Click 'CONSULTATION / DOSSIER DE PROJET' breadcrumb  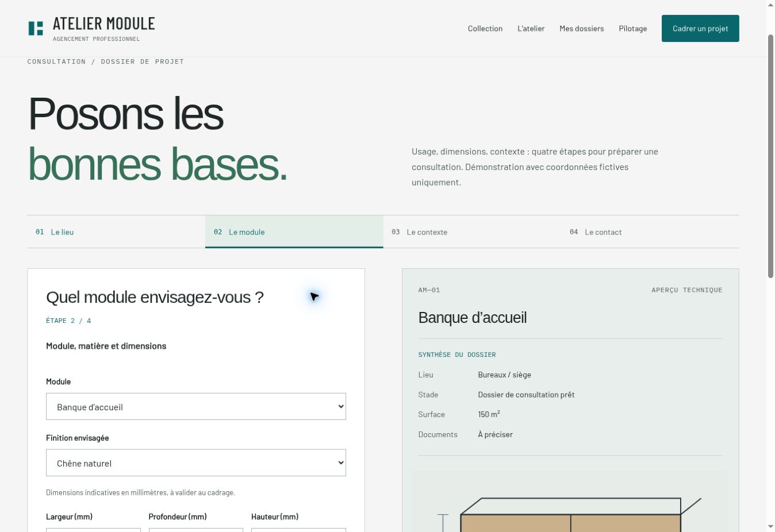[106, 61]
